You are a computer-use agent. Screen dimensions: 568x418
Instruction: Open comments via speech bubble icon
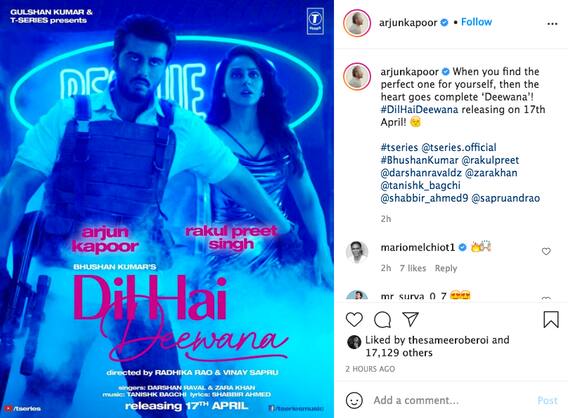(382, 319)
